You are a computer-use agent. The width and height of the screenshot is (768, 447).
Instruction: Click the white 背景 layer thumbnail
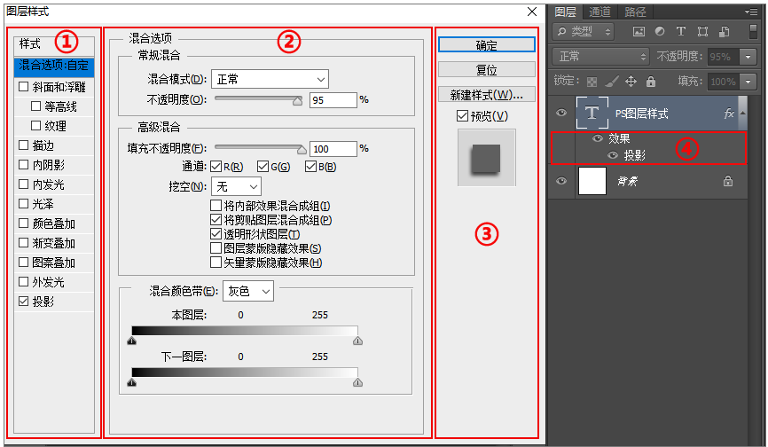coord(592,181)
